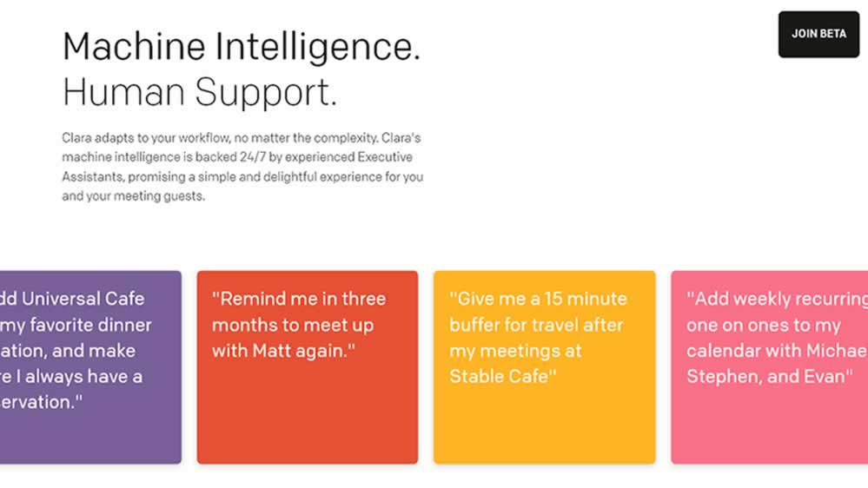Click "experienced Executive" phrase in description
The image size is (868, 488).
coord(348,157)
